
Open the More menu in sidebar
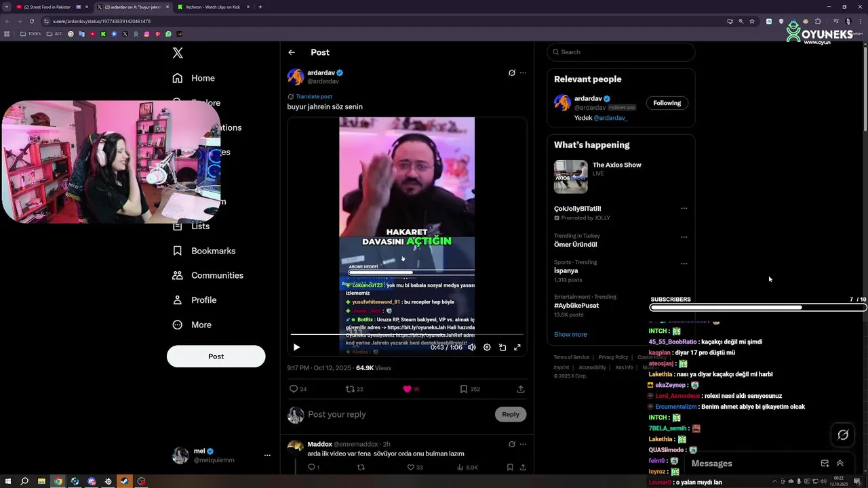(192, 325)
